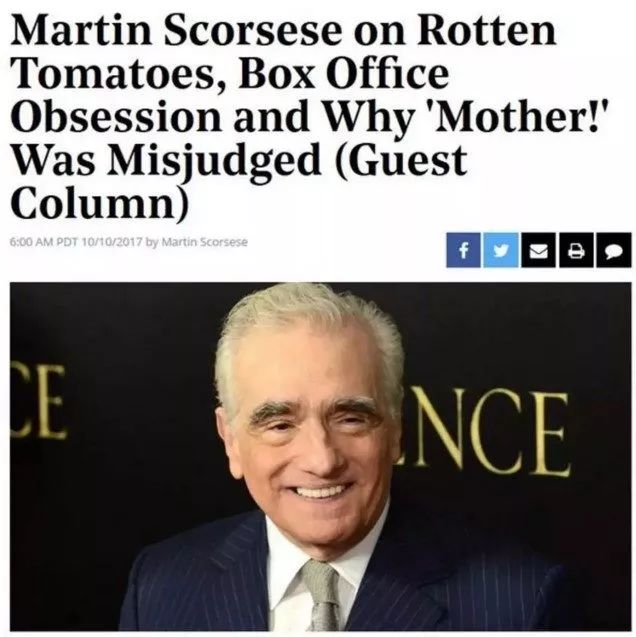The width and height of the screenshot is (636, 637).
Task: Tweet this article via Twitter icon
Action: tap(501, 250)
